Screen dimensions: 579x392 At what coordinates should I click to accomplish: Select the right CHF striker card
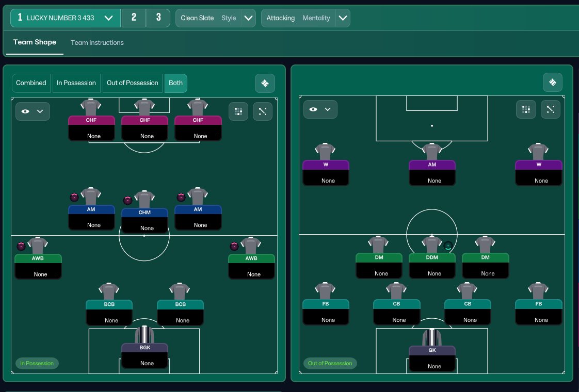[198, 128]
